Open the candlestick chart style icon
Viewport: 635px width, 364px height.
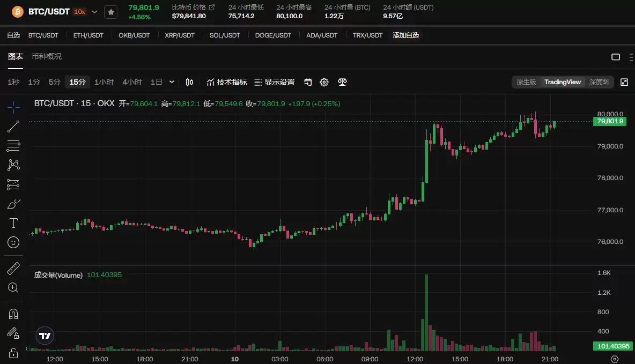(x=189, y=82)
